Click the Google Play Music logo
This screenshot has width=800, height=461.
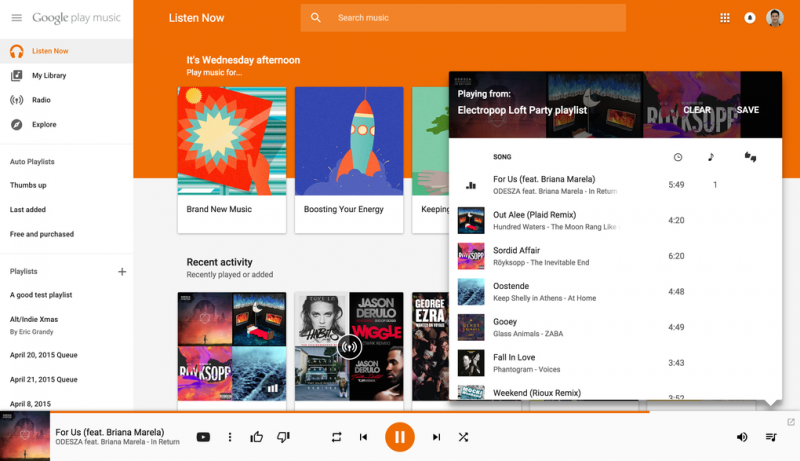(77, 18)
